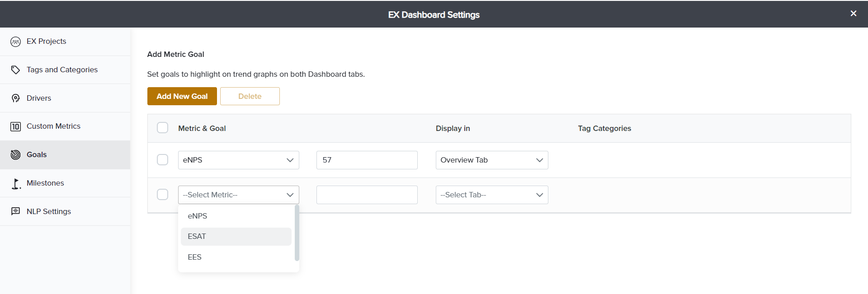Image resolution: width=868 pixels, height=294 pixels.
Task: Click the NLP Settings icon
Action: [x=15, y=211]
